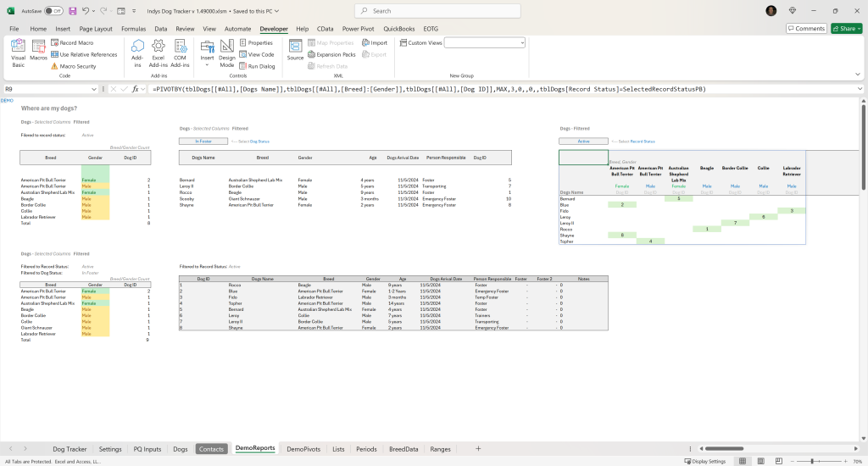Screen dimensions: 868x466
Task: Follow the Record Status link
Action: tap(643, 141)
